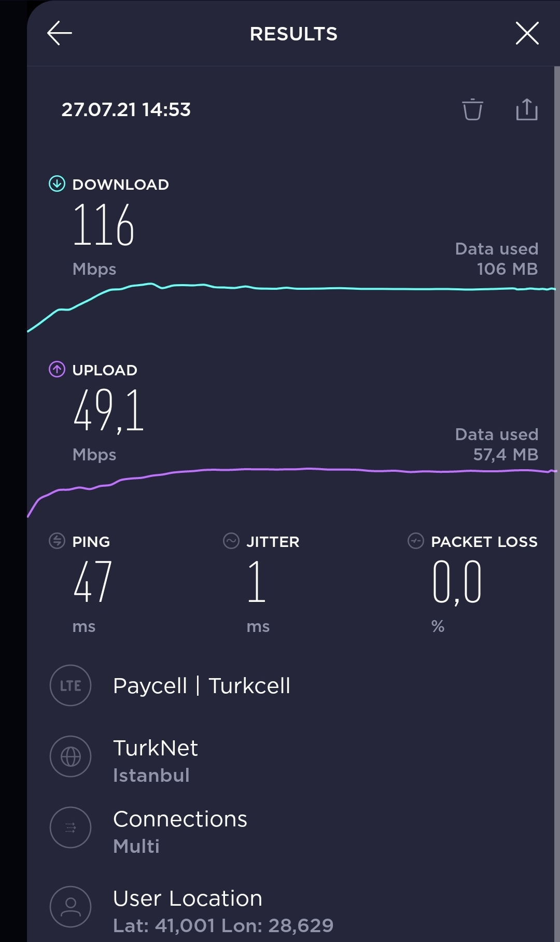Image resolution: width=560 pixels, height=942 pixels.
Task: Click the teal download speed graph line
Action: tap(291, 307)
